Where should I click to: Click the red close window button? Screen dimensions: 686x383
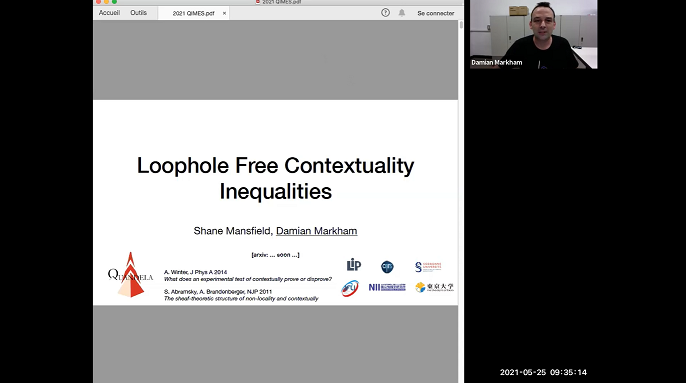[98, 2]
